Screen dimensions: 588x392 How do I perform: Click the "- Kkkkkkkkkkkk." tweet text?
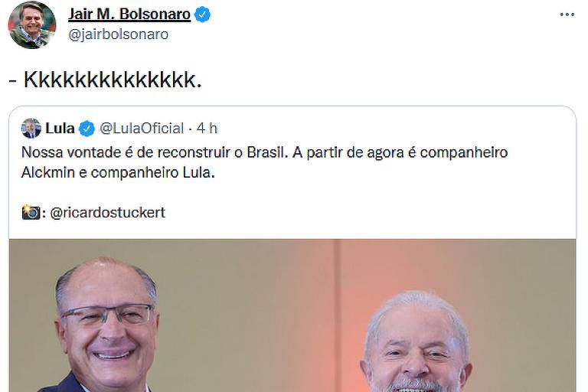pyautogui.click(x=106, y=80)
